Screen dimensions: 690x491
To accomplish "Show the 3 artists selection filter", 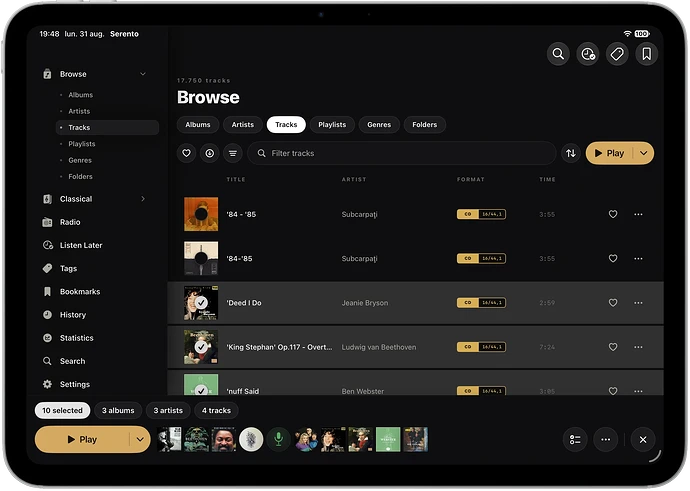I will [168, 410].
